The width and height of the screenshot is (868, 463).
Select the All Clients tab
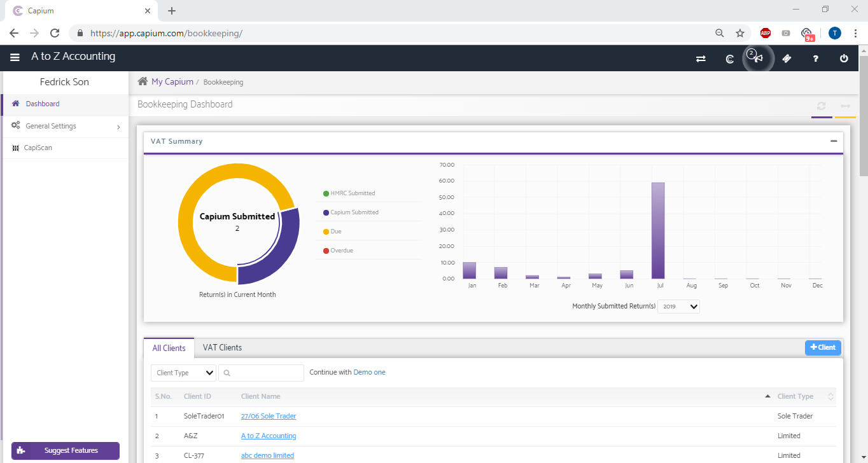point(169,348)
